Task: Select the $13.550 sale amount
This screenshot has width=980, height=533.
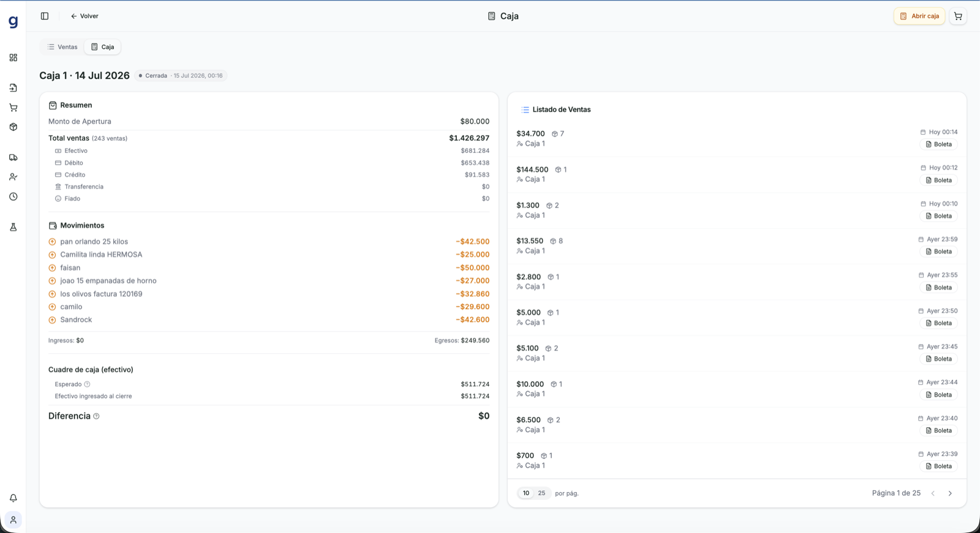Action: (x=530, y=241)
